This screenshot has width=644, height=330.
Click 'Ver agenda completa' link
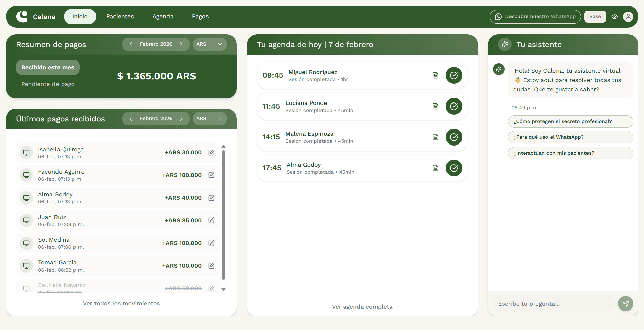pos(362,306)
